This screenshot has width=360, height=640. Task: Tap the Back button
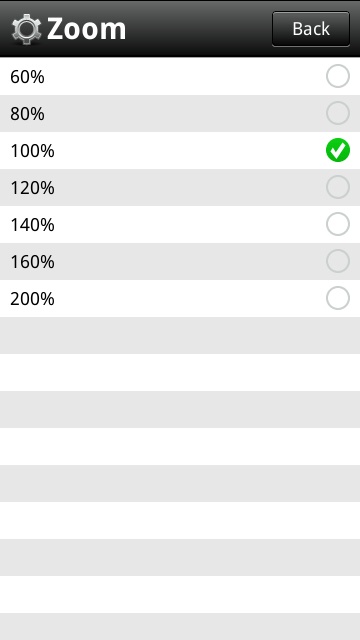[x=311, y=29]
